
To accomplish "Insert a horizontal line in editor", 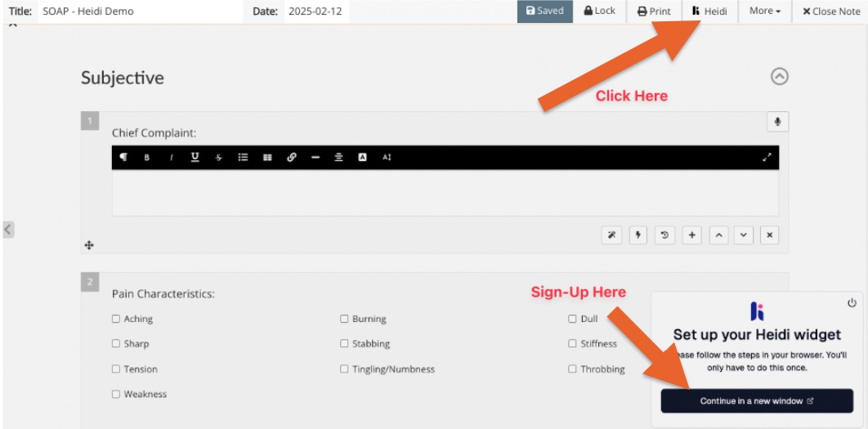I will pos(315,157).
